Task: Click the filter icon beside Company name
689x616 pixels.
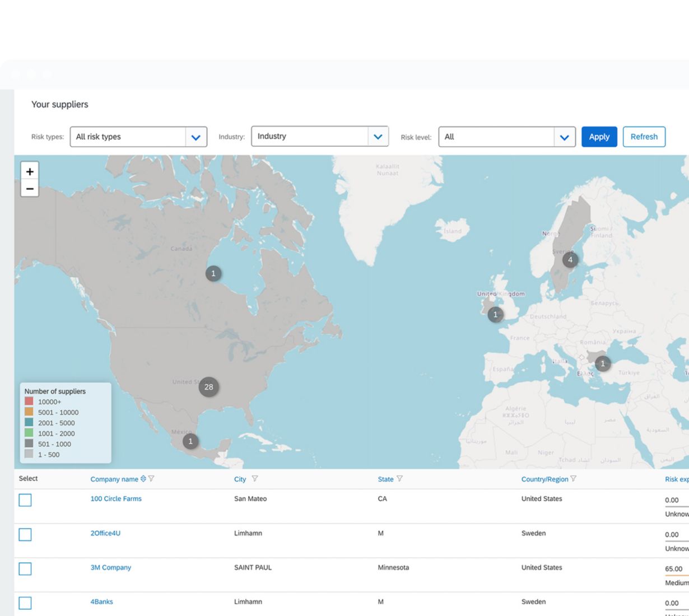Action: click(151, 479)
